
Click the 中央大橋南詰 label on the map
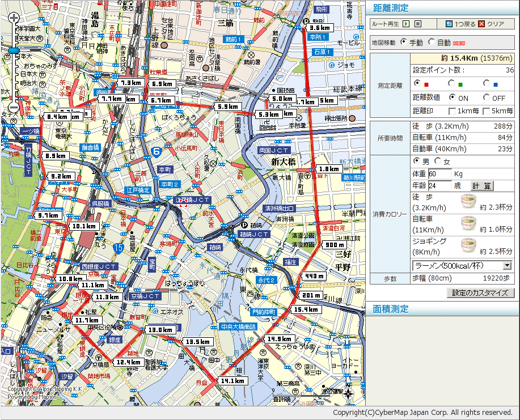[x=238, y=327]
